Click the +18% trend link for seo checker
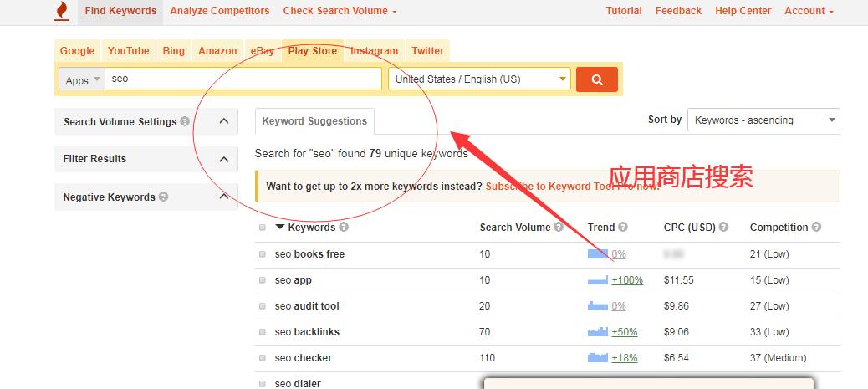 point(625,358)
